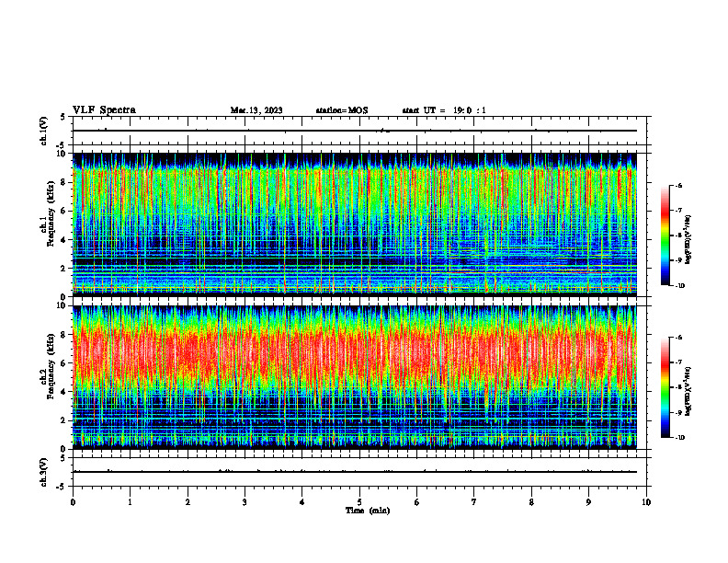The image size is (728, 563).
Task: Click the '2' kHz tick of ch.1 spectrogram
Action: [64, 269]
